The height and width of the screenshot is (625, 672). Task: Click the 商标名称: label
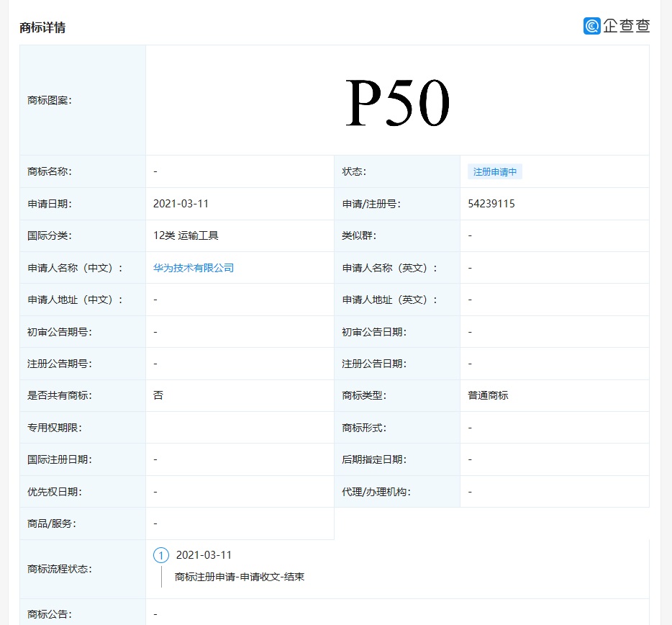point(50,171)
